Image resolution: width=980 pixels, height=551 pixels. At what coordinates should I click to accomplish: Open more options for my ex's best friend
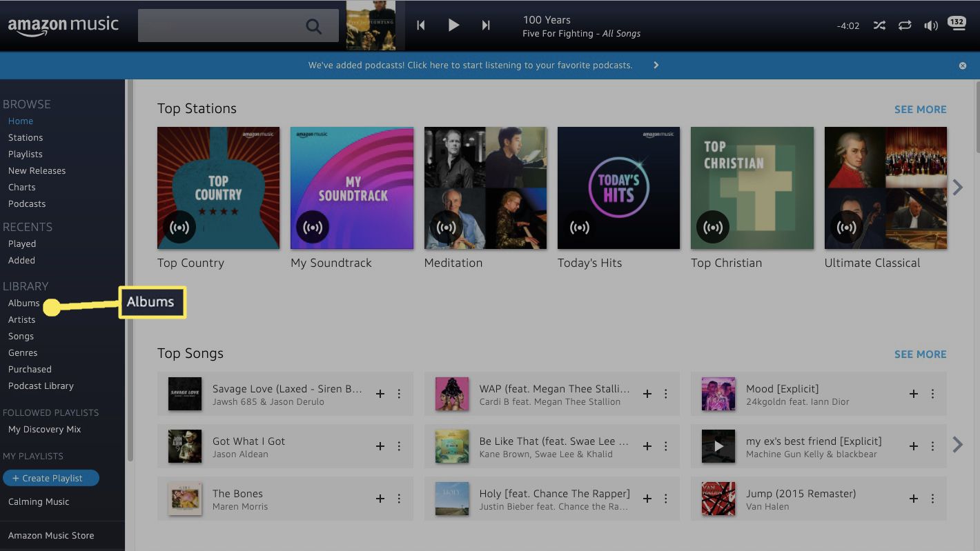tap(932, 446)
